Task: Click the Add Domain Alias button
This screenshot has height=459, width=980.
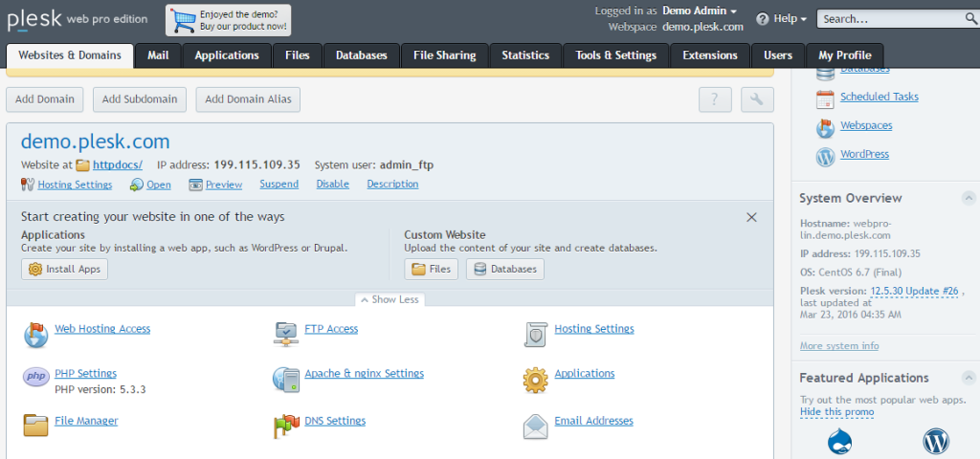Action: [248, 99]
